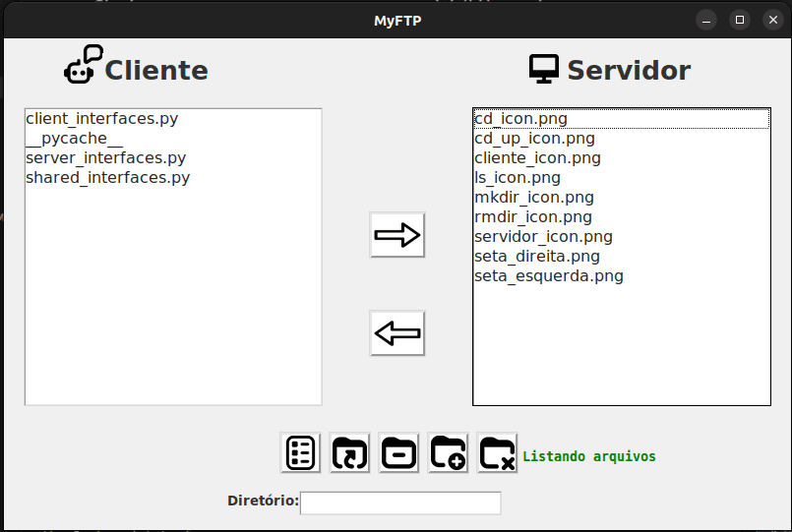Click the list files (ls) icon button
Viewport: 792px width, 532px height.
300,452
